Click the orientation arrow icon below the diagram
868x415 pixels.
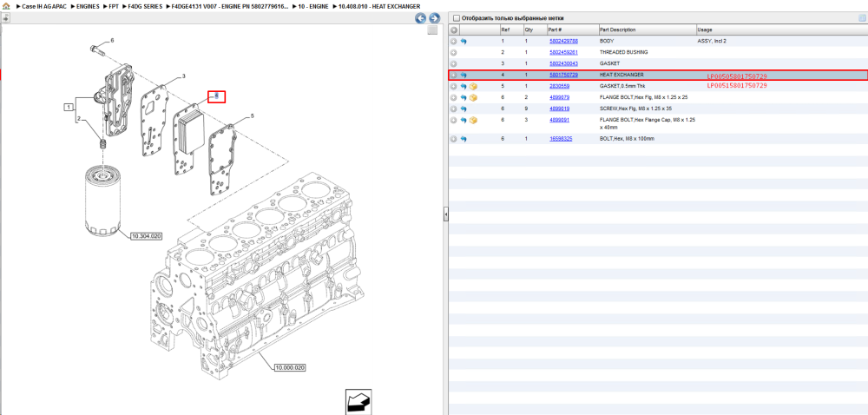[357, 402]
